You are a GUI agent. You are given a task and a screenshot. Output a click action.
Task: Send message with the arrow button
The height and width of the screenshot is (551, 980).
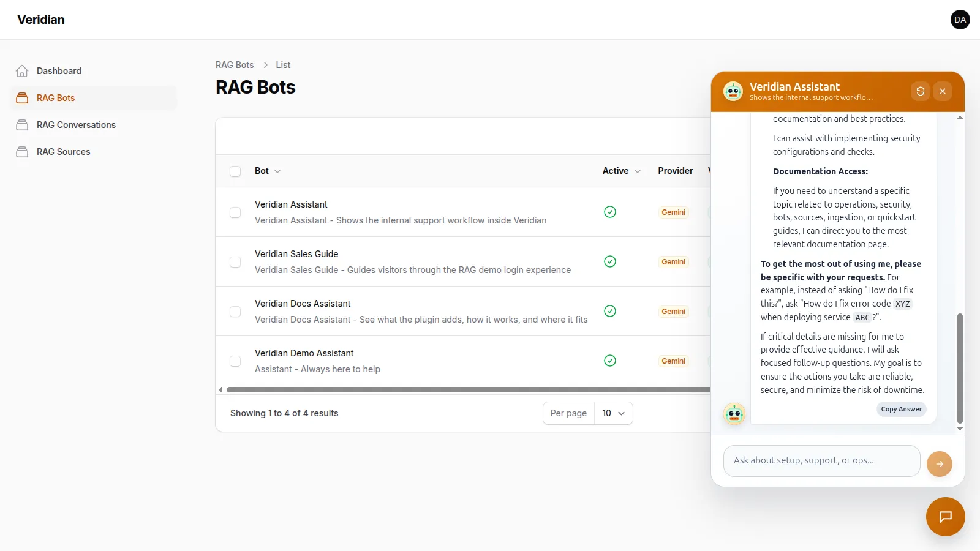point(940,464)
